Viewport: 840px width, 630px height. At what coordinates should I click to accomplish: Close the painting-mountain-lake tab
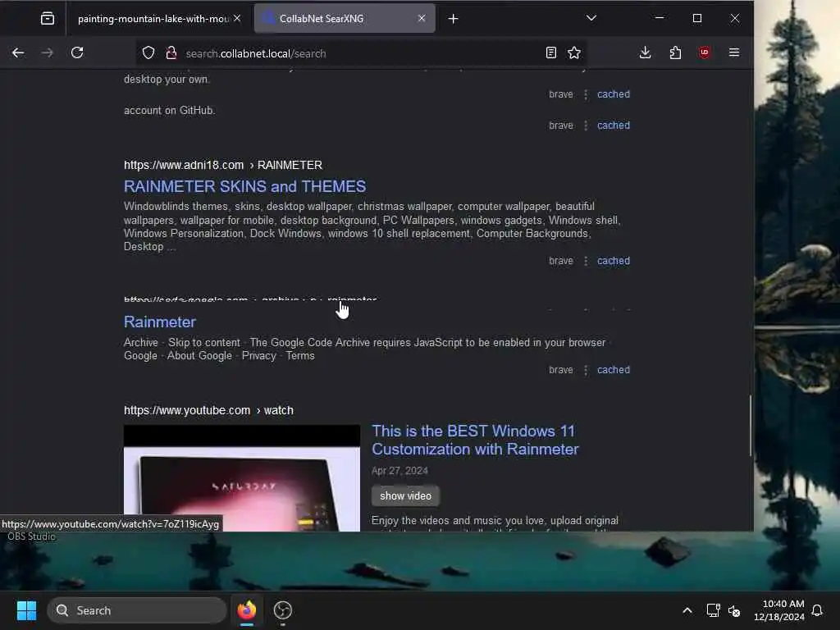237,18
